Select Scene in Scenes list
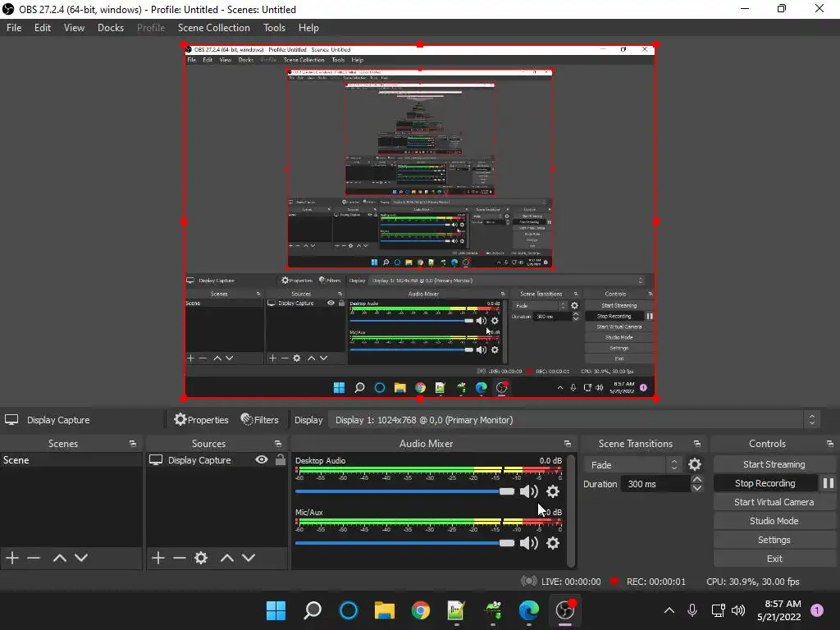 71,460
